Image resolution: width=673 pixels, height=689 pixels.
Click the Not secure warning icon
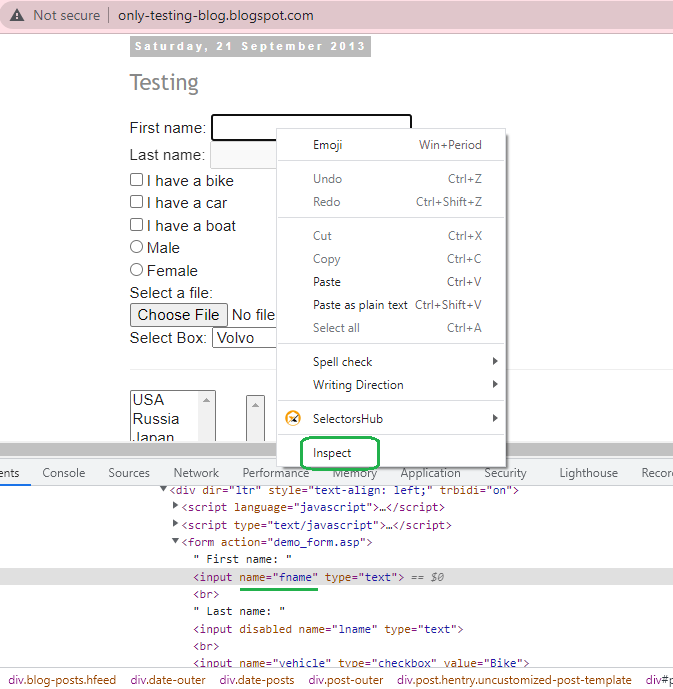pos(17,15)
